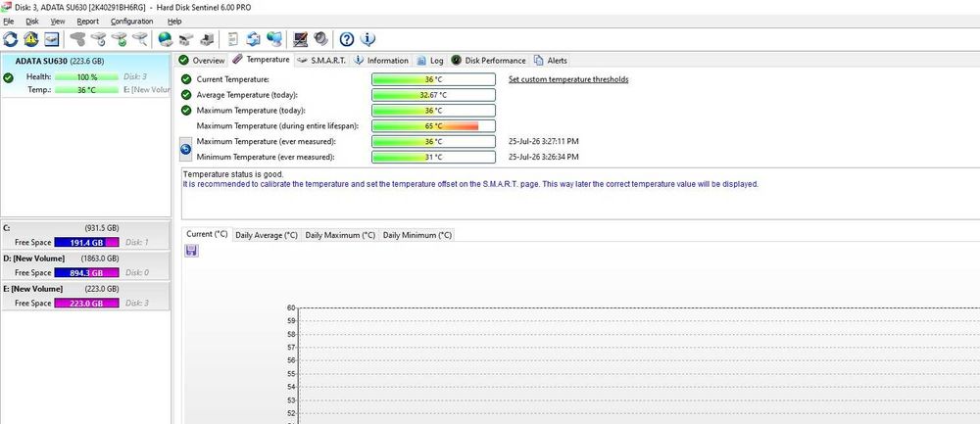980x424 pixels.
Task: Open the Report menu
Action: point(87,22)
